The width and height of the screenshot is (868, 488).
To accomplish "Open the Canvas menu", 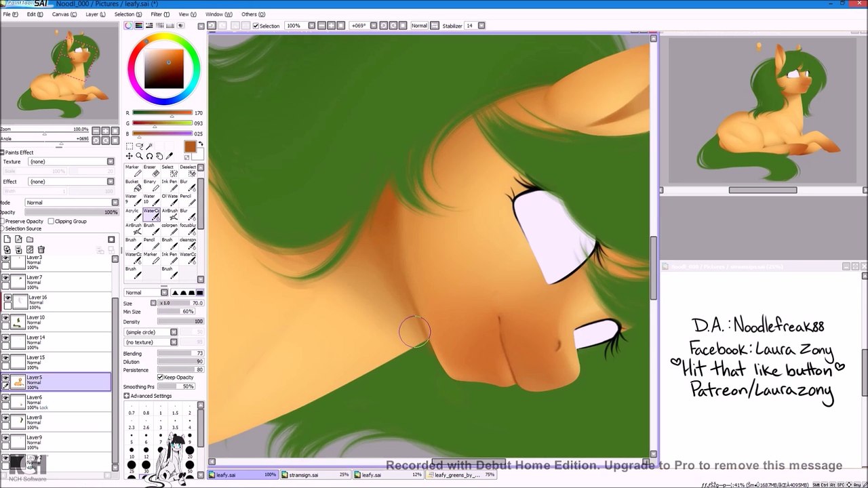I will (x=64, y=14).
